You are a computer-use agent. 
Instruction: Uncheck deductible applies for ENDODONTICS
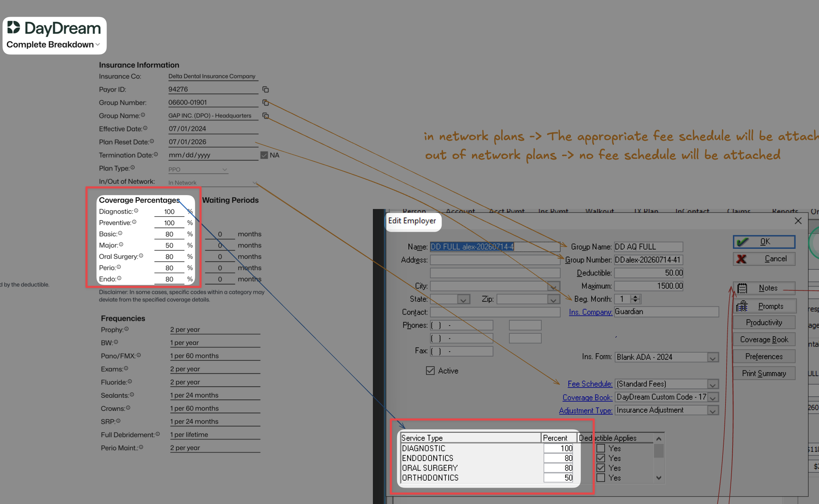pyautogui.click(x=601, y=458)
